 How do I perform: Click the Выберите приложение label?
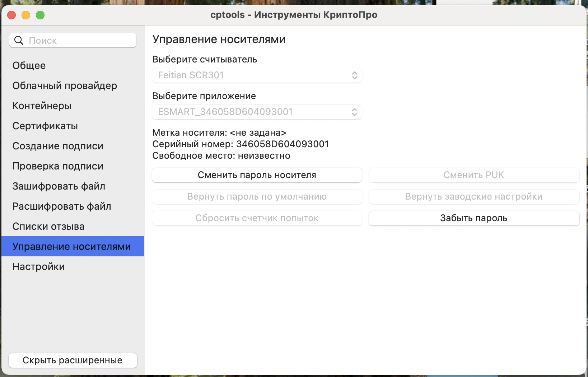point(204,96)
